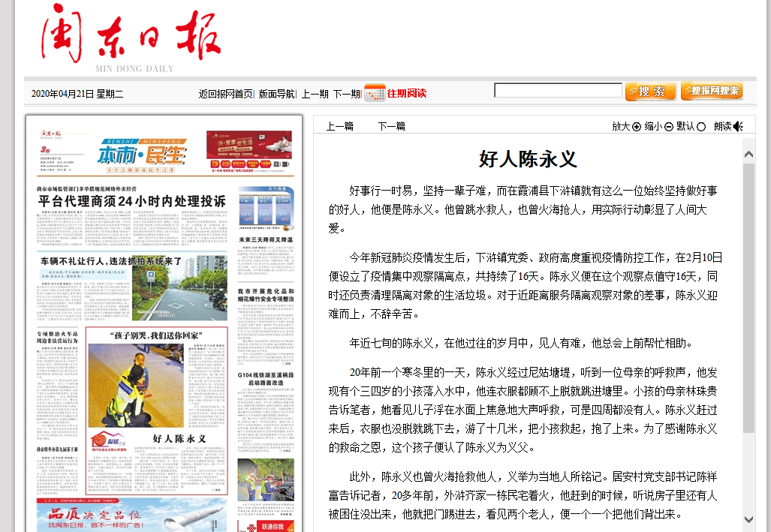
Task: Go to 下一期 next issue
Action: point(346,94)
